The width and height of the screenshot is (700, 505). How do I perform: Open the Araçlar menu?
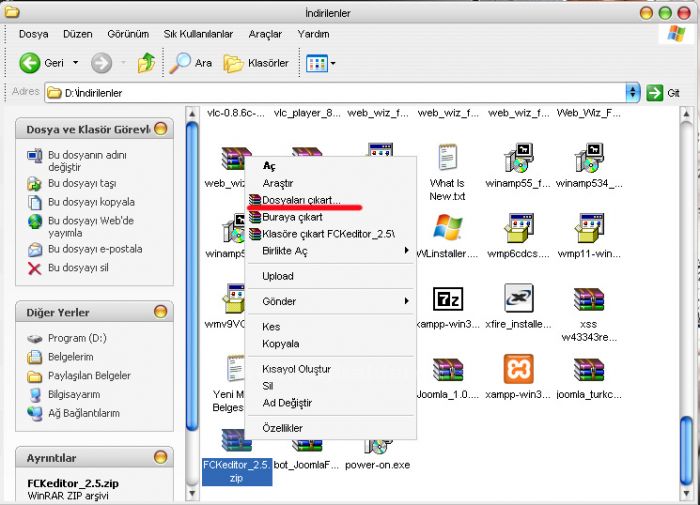point(265,33)
